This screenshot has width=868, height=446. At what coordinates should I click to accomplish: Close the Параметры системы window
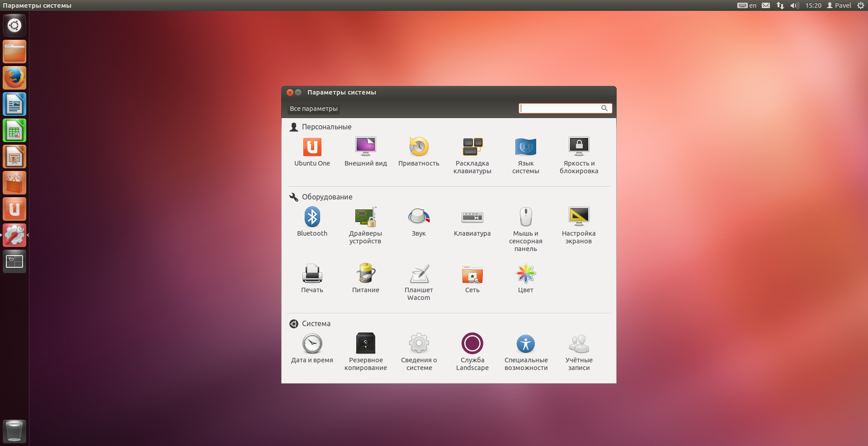(x=290, y=92)
